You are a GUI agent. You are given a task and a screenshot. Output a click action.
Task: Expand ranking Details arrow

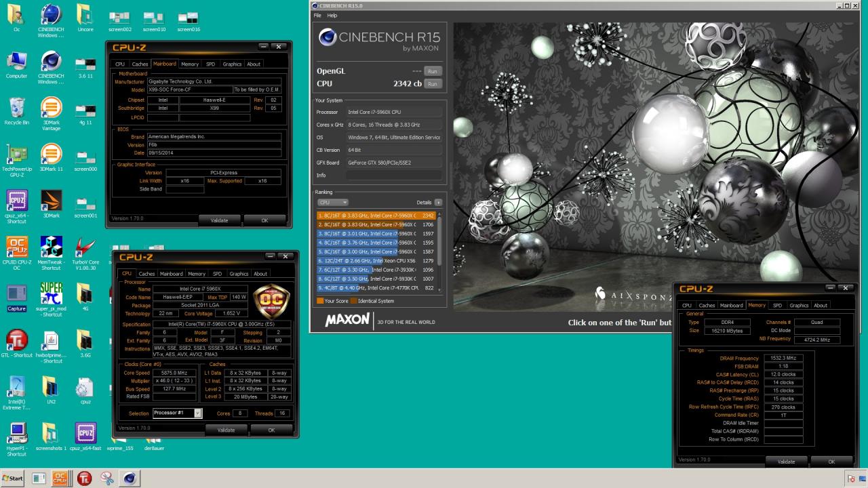click(438, 202)
